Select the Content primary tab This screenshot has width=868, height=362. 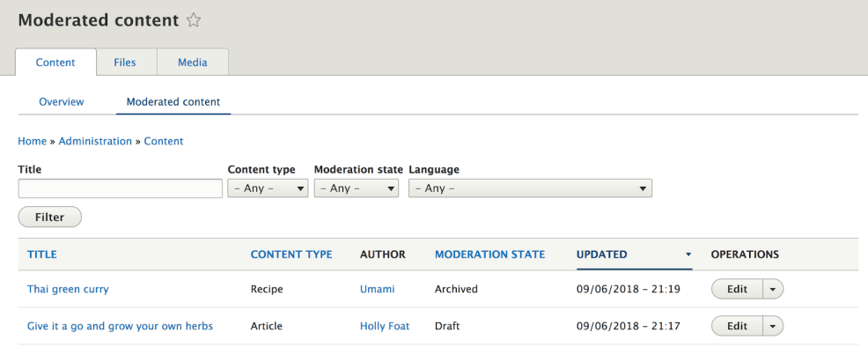[x=55, y=63]
